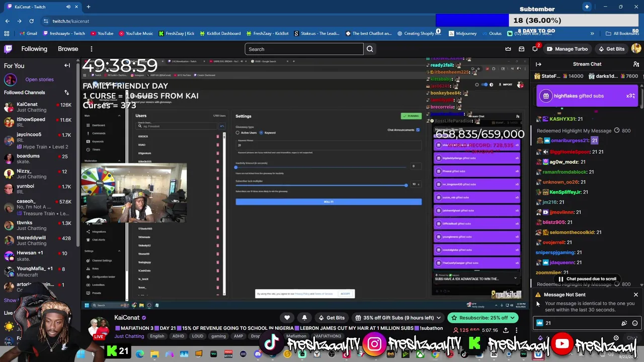
Task: Click Manage Turbo button
Action: [567, 49]
